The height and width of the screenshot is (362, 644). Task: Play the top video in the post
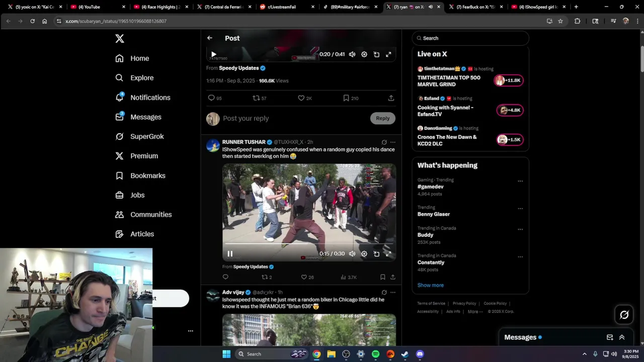point(214,54)
